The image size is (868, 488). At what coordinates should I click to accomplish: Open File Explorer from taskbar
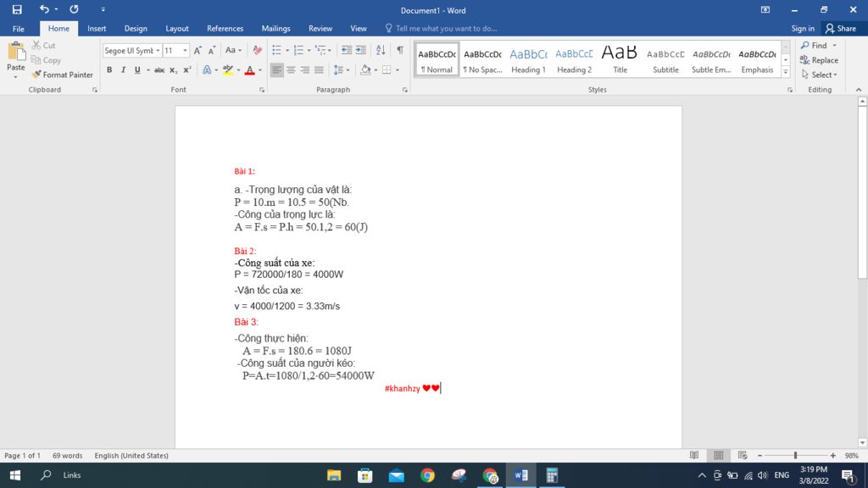(x=334, y=475)
